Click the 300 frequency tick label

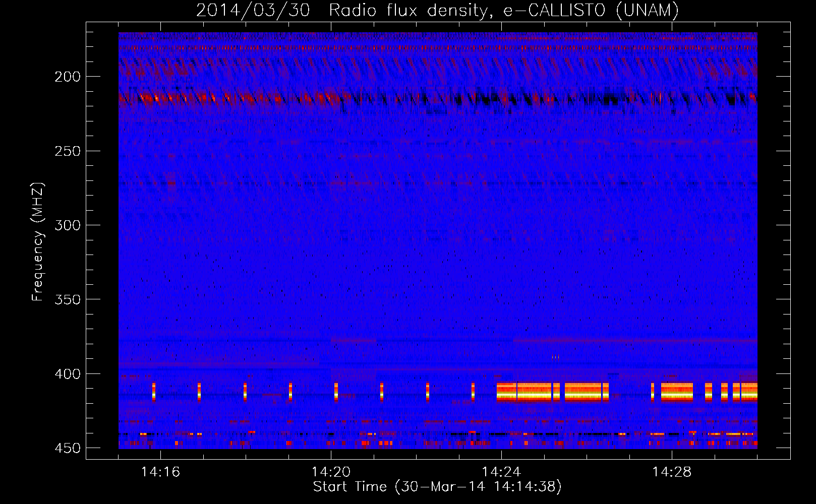68,225
